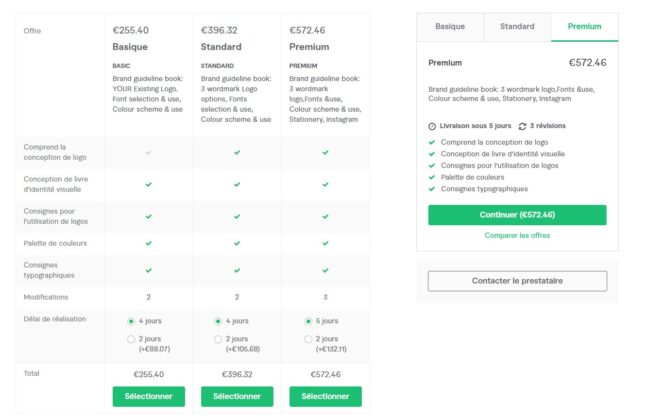
Task: Choose 4 jours delivery for Standard
Action: click(219, 321)
